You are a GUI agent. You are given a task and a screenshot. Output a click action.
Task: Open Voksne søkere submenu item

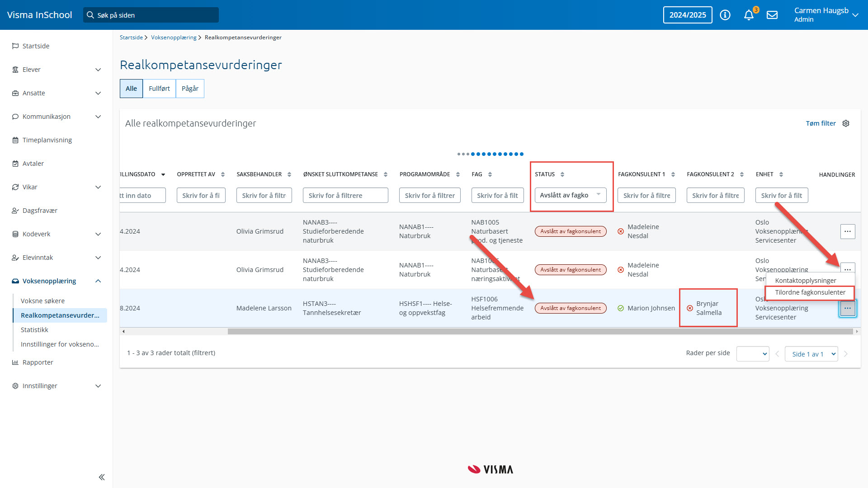[x=42, y=301]
